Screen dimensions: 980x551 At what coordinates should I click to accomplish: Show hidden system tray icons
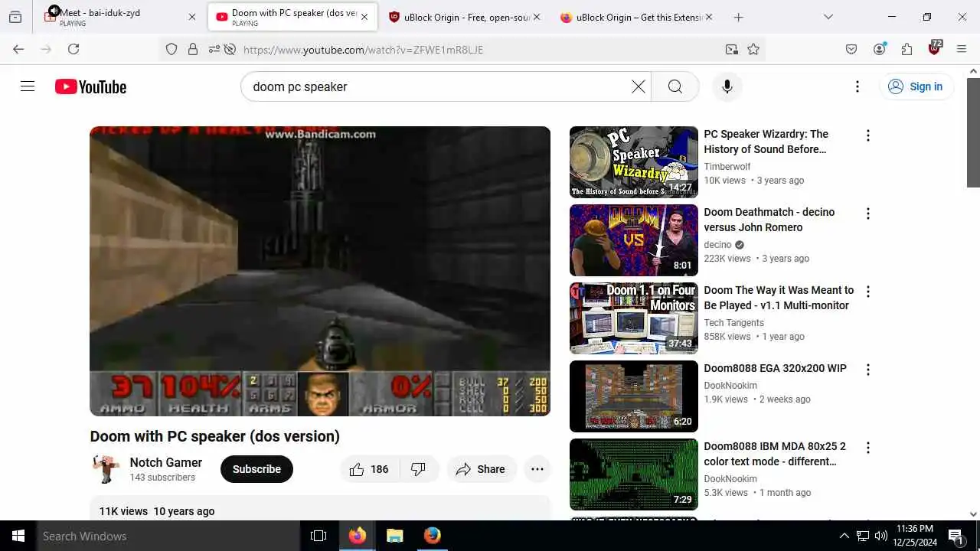pos(844,536)
